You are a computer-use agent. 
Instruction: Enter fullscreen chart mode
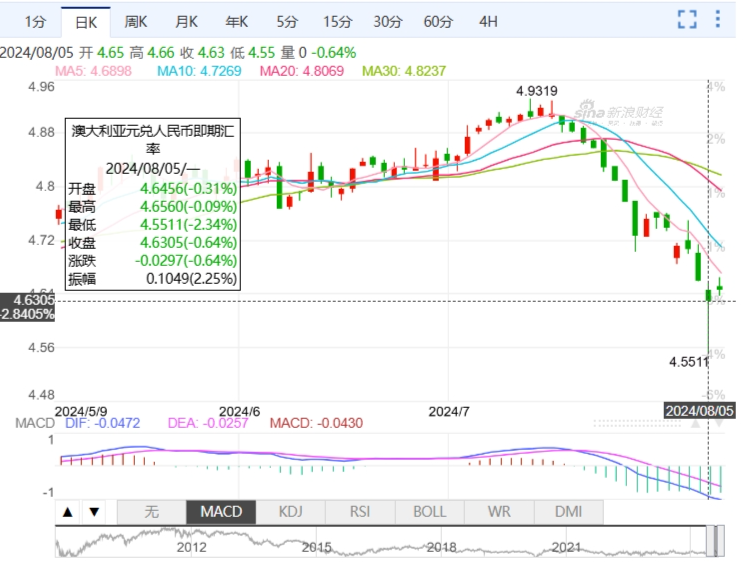pyautogui.click(x=687, y=20)
